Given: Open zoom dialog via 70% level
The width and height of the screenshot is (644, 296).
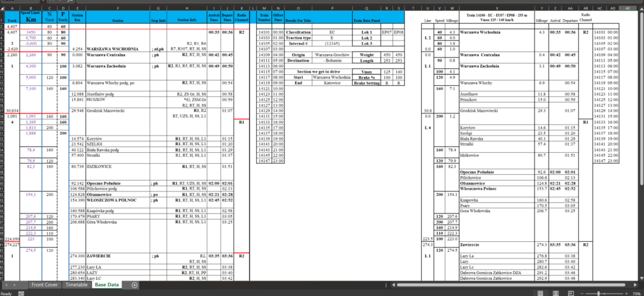Looking at the screenshot, I should coord(636,292).
